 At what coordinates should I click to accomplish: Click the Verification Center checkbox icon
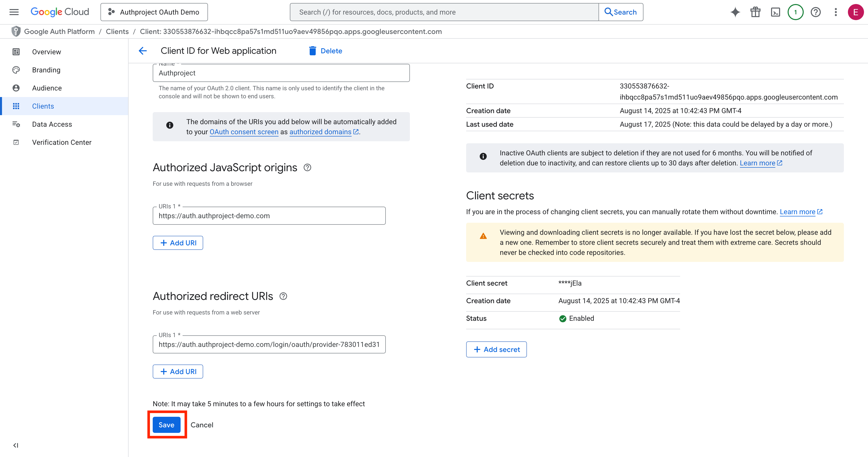coord(16,142)
